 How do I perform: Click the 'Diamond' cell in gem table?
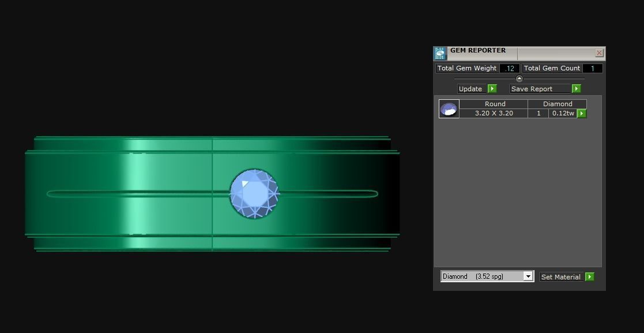coord(558,104)
